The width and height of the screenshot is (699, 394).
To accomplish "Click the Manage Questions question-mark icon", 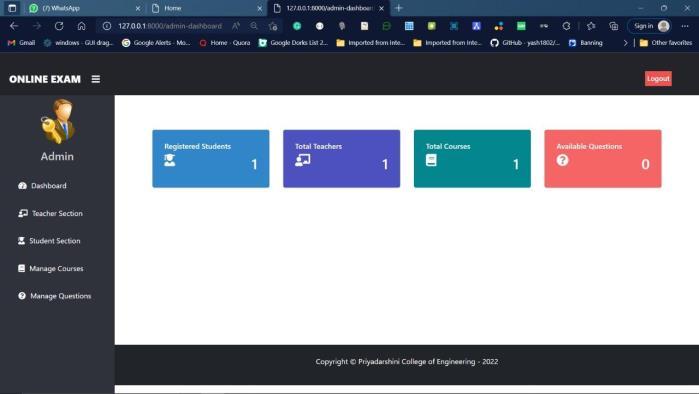I will click(22, 296).
